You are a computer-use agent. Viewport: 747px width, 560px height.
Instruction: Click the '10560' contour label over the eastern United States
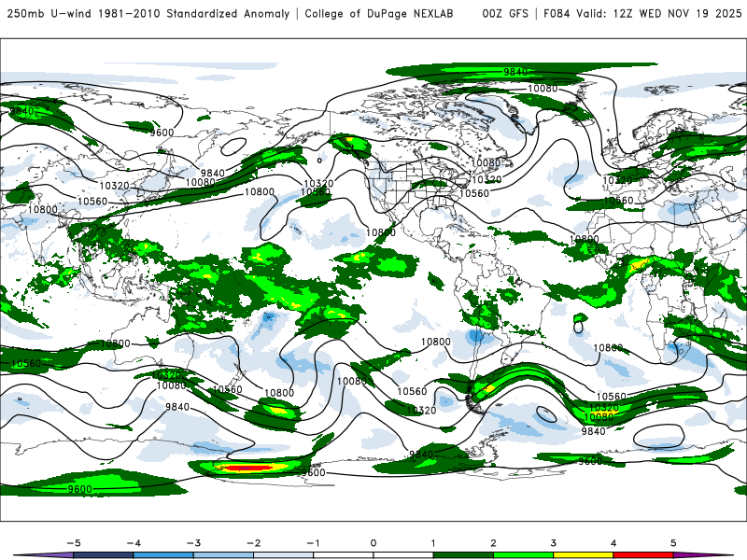[474, 193]
